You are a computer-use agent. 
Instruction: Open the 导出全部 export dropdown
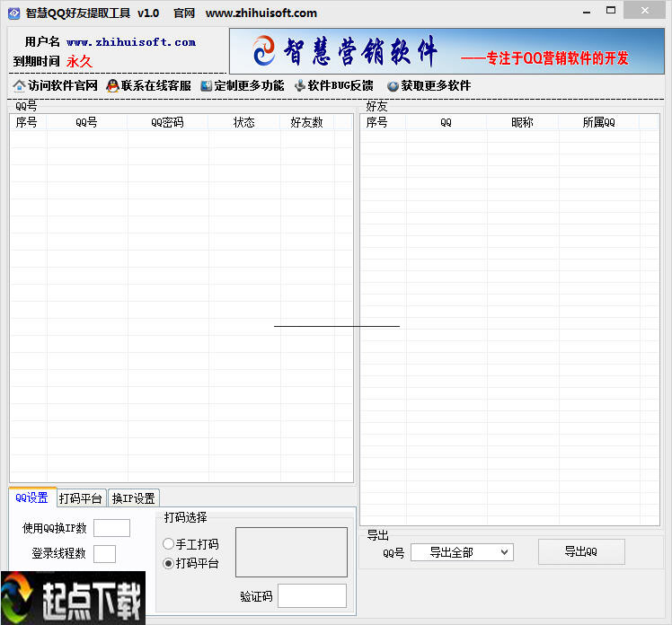pos(462,552)
